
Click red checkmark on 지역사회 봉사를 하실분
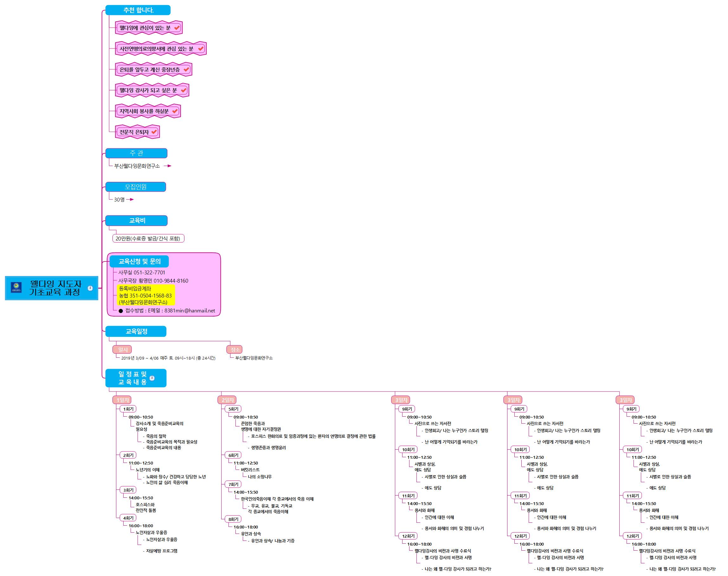click(x=175, y=111)
